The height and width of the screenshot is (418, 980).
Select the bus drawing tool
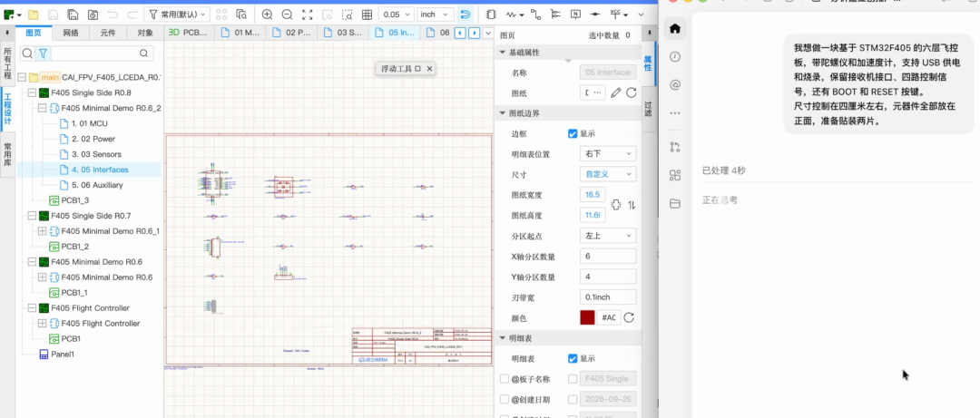pos(555,15)
